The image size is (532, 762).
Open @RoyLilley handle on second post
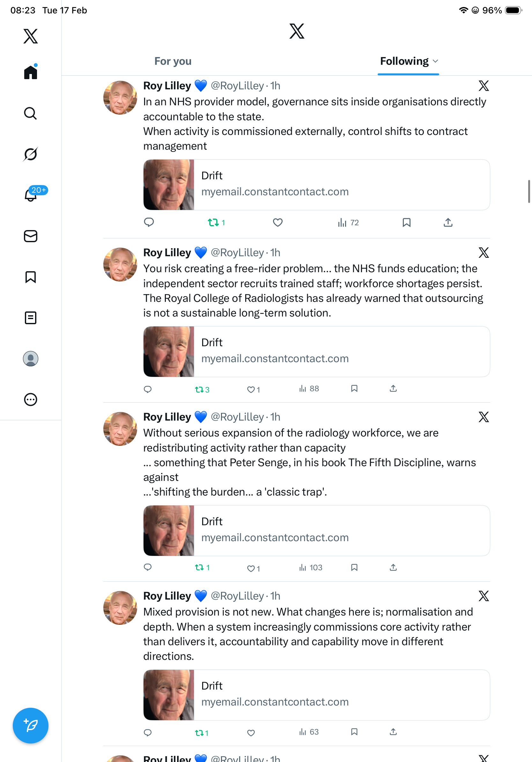pyautogui.click(x=237, y=252)
